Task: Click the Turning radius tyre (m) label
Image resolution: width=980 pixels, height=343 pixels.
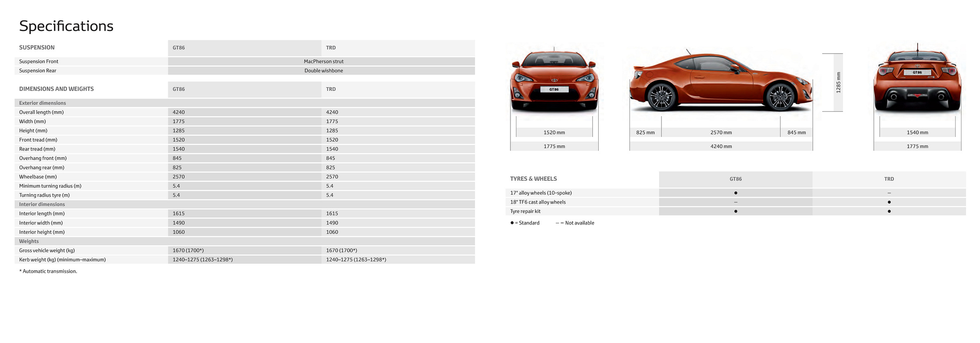Action: click(x=45, y=195)
